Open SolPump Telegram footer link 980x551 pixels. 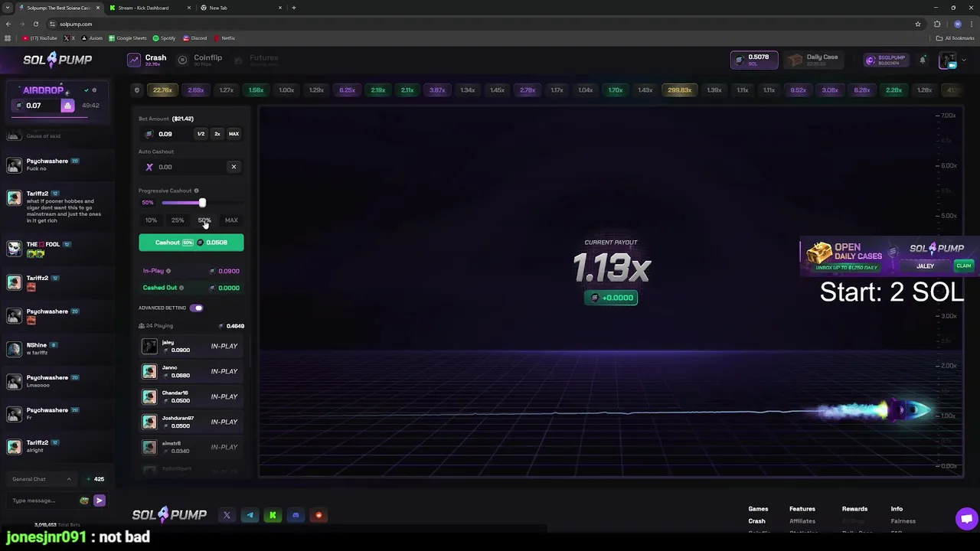pyautogui.click(x=250, y=515)
